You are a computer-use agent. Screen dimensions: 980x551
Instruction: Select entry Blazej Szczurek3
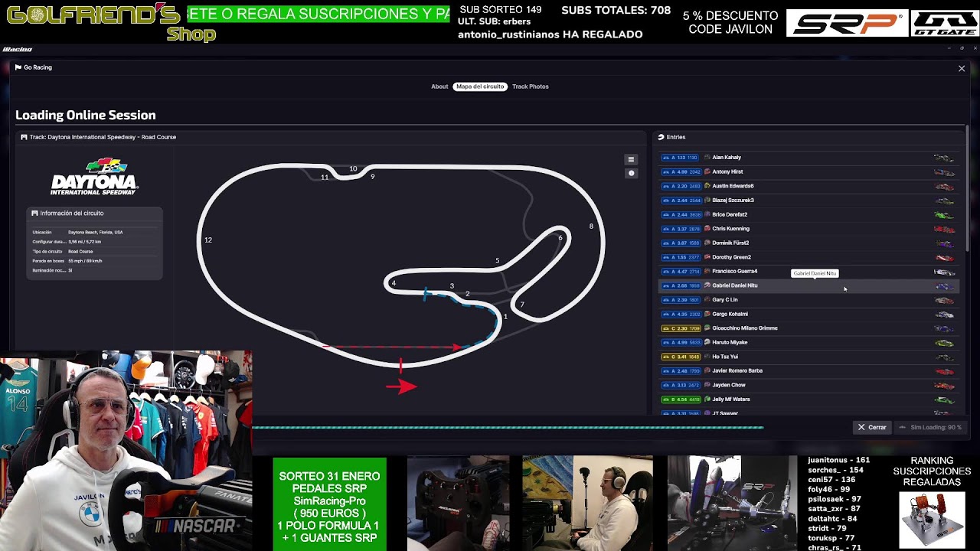point(808,201)
